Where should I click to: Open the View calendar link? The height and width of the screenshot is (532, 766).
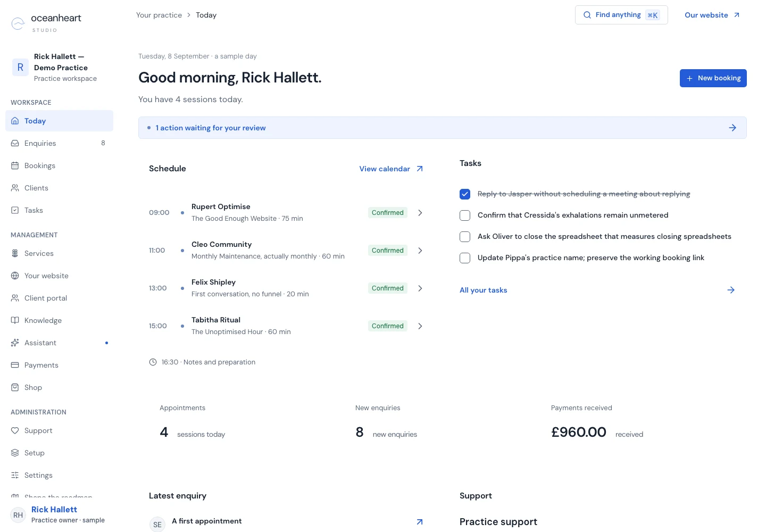click(392, 169)
